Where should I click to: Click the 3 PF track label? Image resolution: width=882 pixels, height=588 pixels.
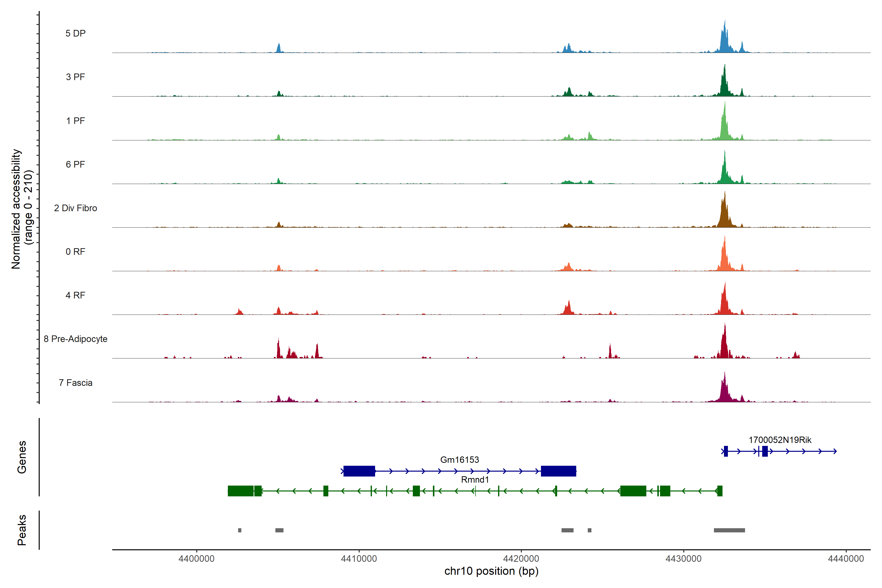75,77
